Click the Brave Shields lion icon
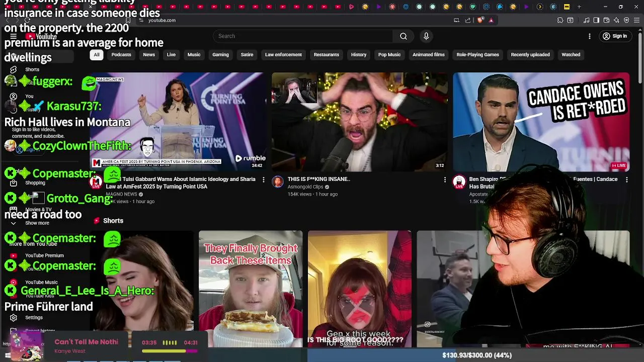Image resolution: width=644 pixels, height=362 pixels. click(480, 20)
